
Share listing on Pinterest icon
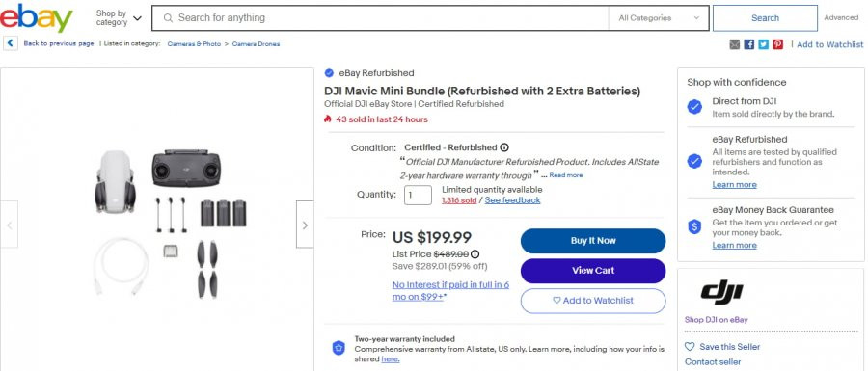click(x=777, y=44)
